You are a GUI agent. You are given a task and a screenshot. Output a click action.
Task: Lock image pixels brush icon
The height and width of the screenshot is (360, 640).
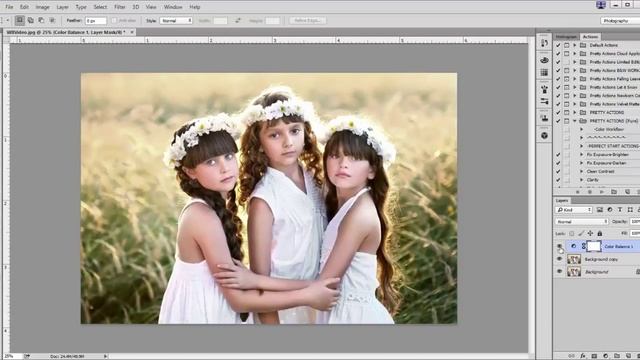click(581, 233)
